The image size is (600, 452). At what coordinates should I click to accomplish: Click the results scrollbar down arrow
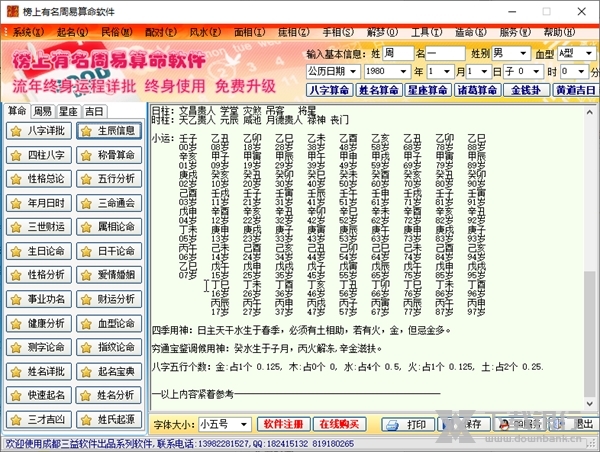pyautogui.click(x=590, y=404)
